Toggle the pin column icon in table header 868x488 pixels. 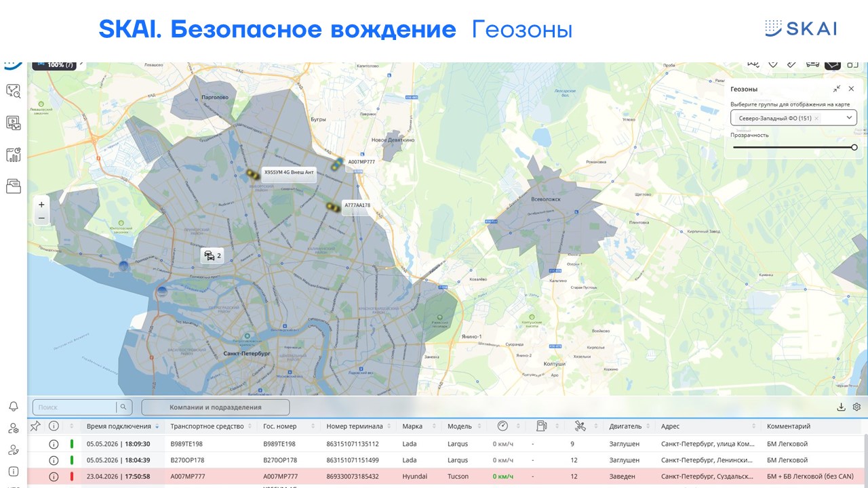tap(35, 426)
